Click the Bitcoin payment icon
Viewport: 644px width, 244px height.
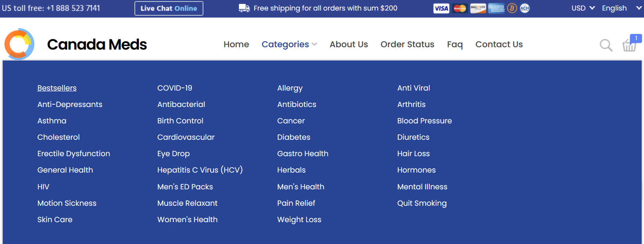512,8
